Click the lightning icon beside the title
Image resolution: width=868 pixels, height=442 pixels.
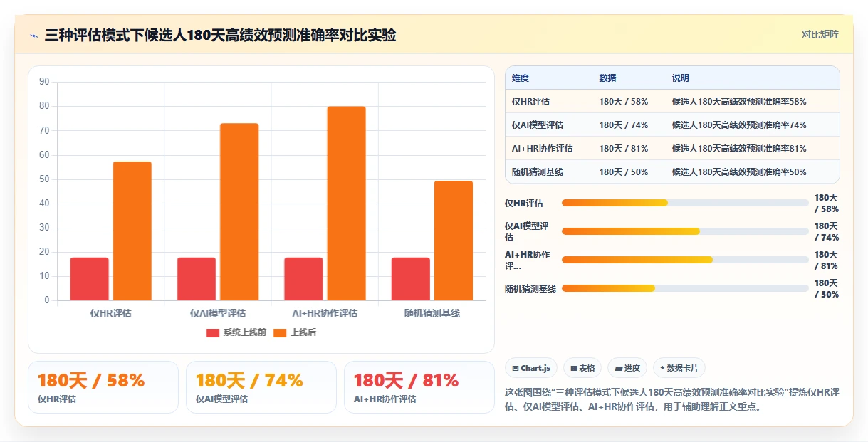pyautogui.click(x=34, y=36)
